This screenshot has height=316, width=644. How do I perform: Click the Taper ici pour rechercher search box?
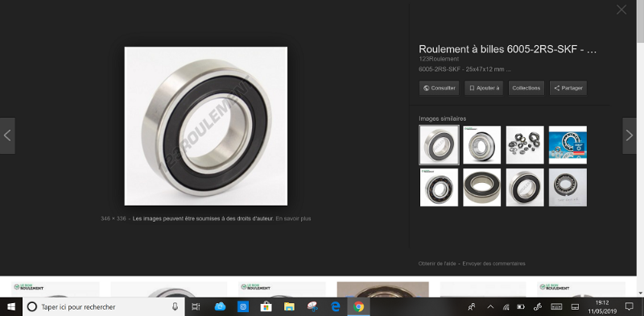(103, 306)
